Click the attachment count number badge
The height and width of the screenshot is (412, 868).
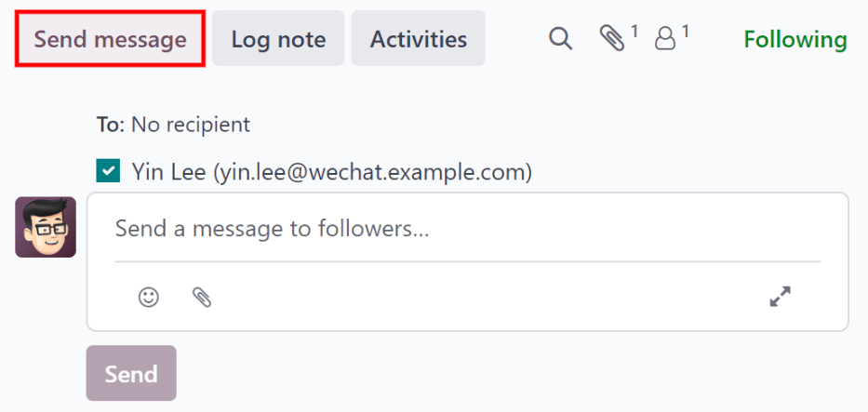[x=634, y=33]
